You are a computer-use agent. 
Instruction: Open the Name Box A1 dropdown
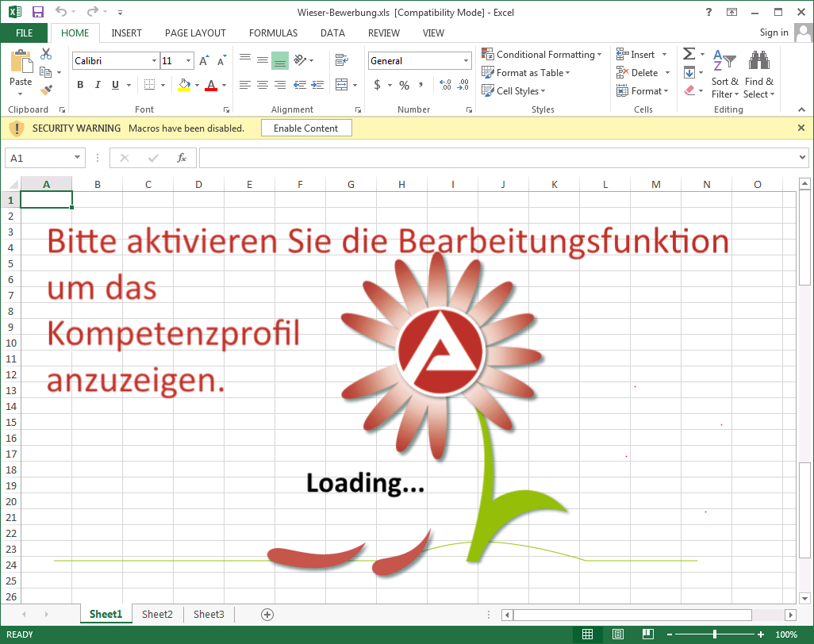point(77,158)
